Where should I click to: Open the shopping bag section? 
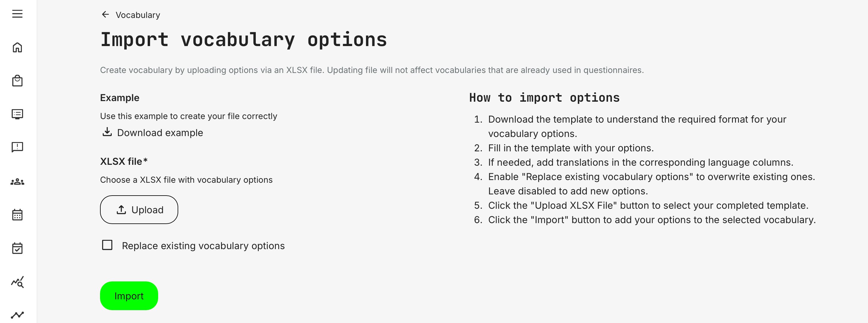coord(17,80)
